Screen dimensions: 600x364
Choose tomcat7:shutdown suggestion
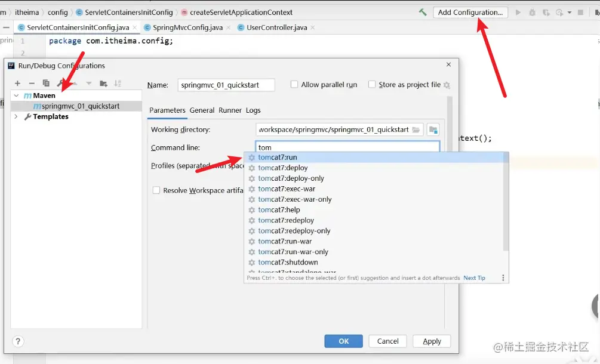coord(375,263)
